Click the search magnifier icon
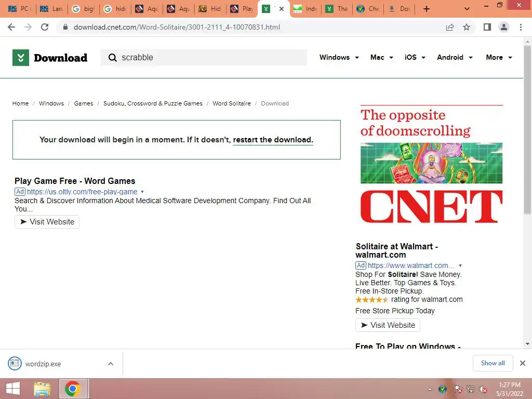 112,58
